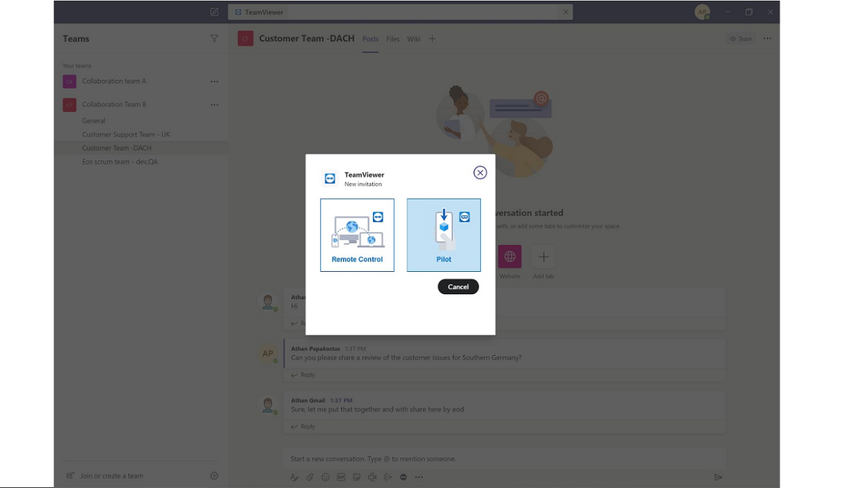Start a Meet now video call

point(372,477)
